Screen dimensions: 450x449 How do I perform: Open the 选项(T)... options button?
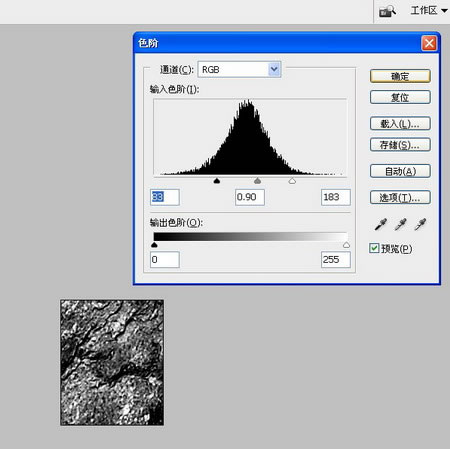tap(400, 198)
